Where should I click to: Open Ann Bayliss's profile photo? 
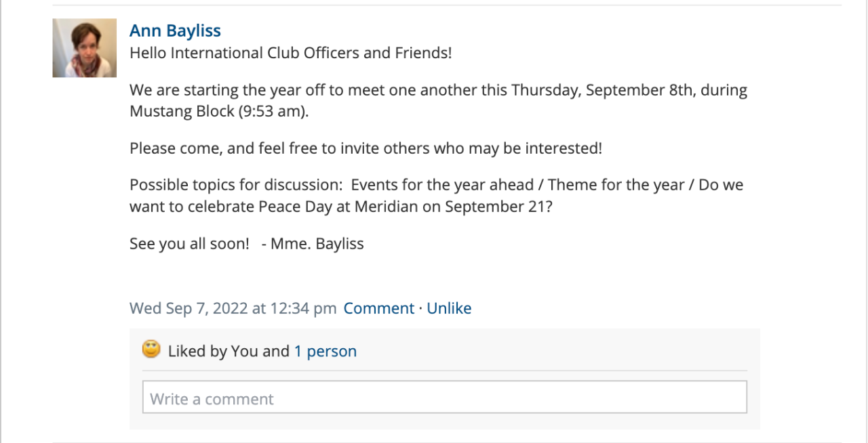pos(85,48)
